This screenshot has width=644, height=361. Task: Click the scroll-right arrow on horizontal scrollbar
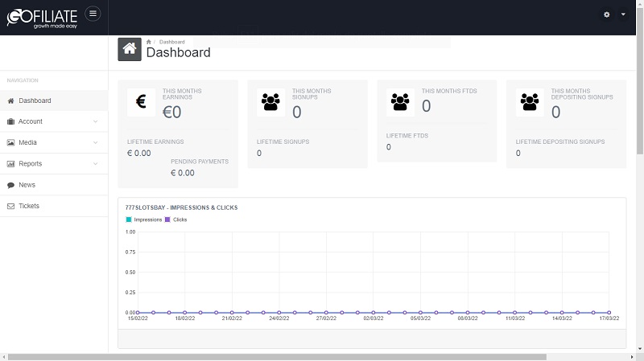click(x=632, y=357)
